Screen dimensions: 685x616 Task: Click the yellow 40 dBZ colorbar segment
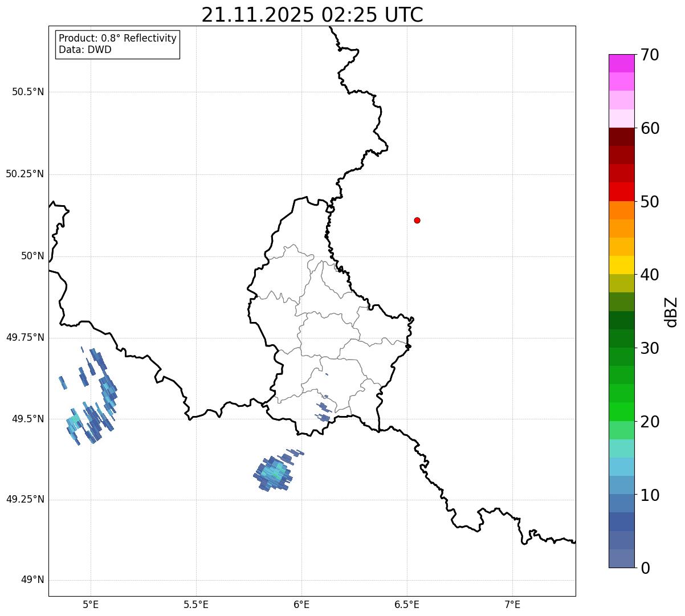pyautogui.click(x=621, y=265)
